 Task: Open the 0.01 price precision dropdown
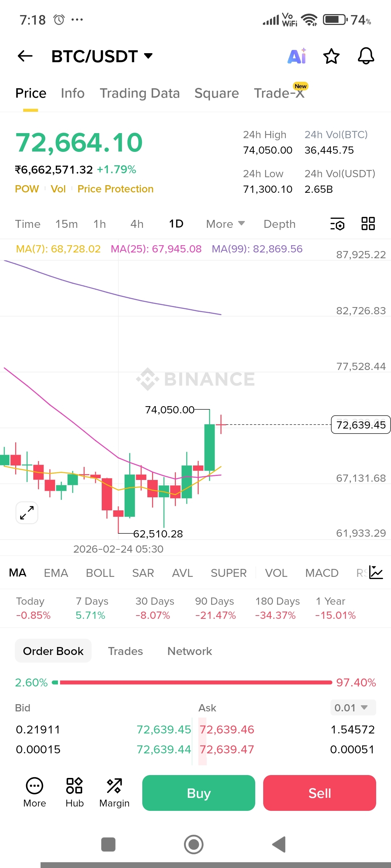pos(353,707)
